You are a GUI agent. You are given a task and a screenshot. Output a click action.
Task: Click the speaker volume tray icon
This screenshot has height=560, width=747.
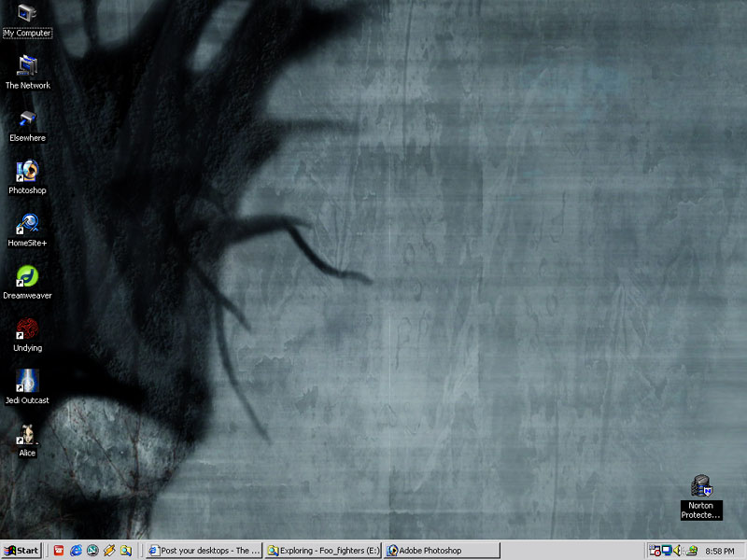[x=677, y=551]
